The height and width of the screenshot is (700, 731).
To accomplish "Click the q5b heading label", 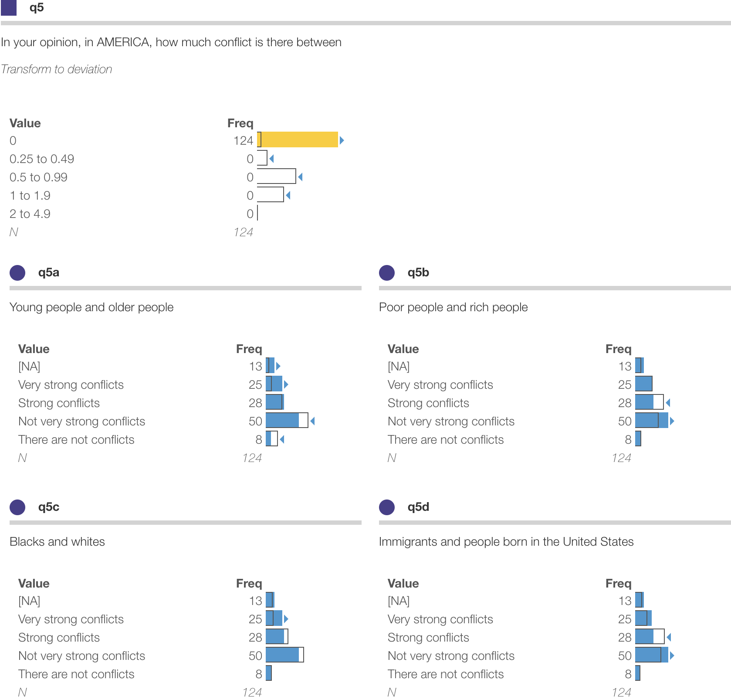I will (418, 272).
